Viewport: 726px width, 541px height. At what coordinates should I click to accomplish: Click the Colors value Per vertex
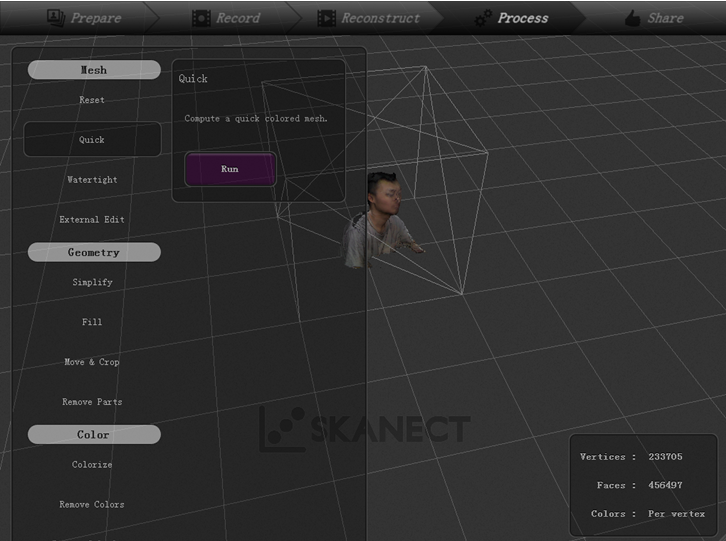point(676,514)
